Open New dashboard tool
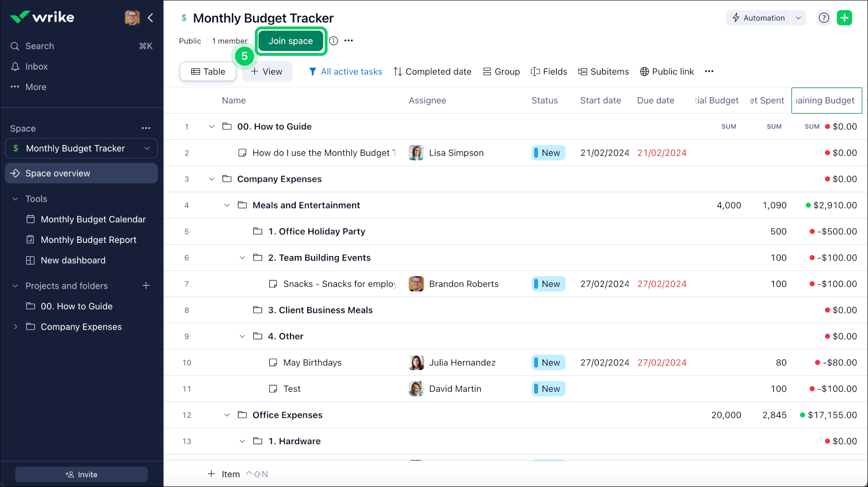Viewport: 868px width, 487px height. tap(66, 260)
